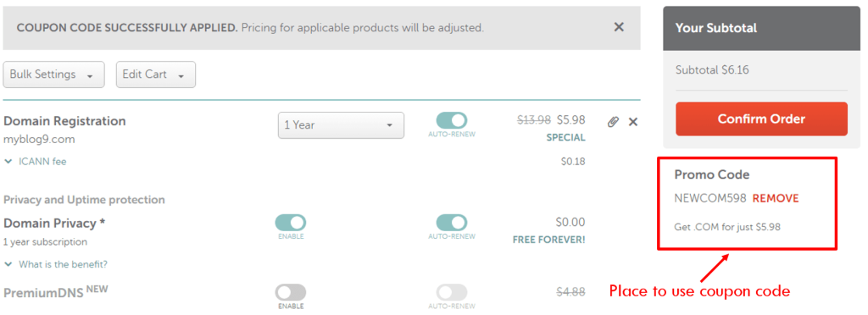This screenshot has height=315, width=868.
Task: Disable the Domain Privacy enable switch
Action: [290, 223]
